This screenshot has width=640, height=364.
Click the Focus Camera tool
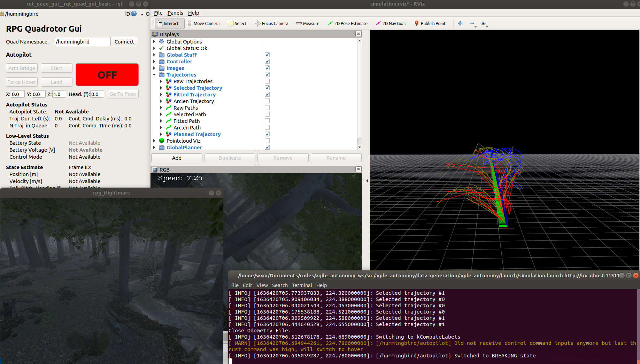pos(271,23)
